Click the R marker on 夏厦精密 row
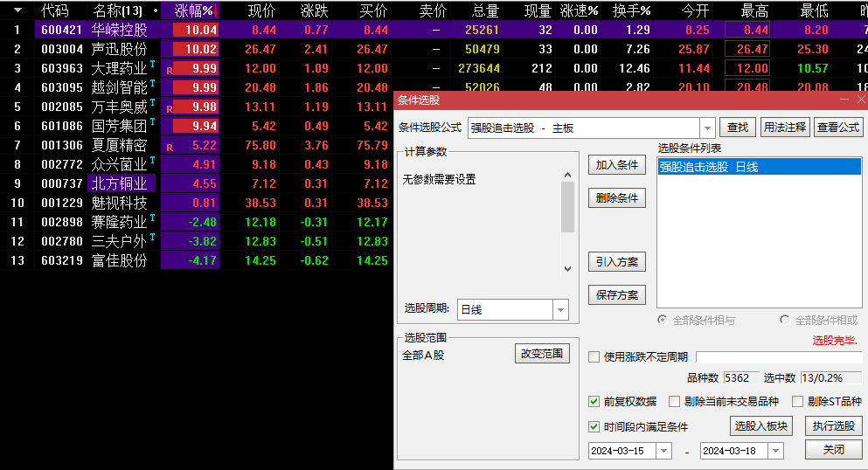This screenshot has height=470, width=868. [x=170, y=148]
